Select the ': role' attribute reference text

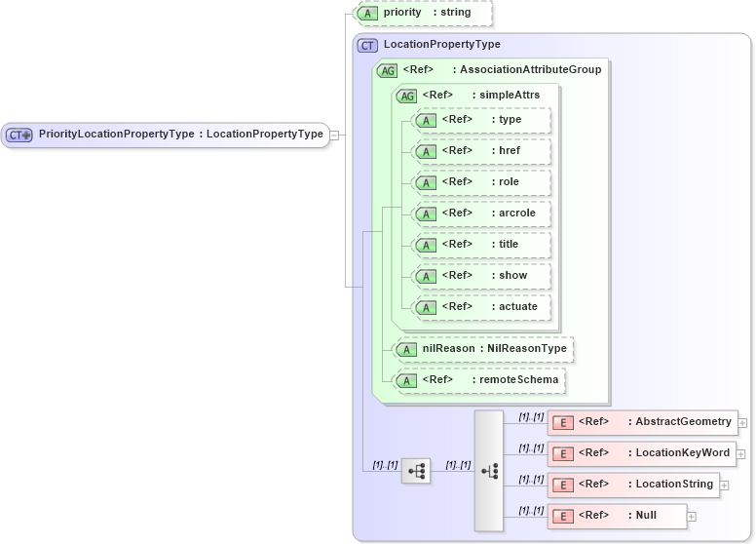coord(505,181)
